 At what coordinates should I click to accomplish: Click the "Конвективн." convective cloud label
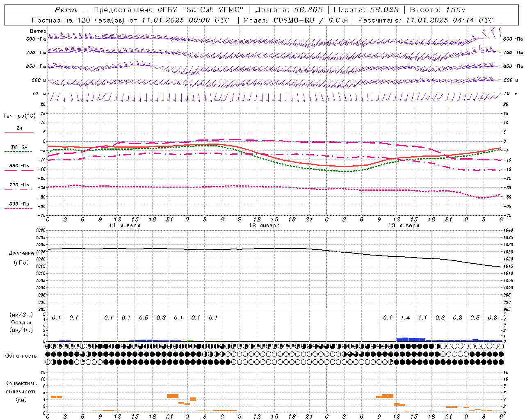(21, 383)
